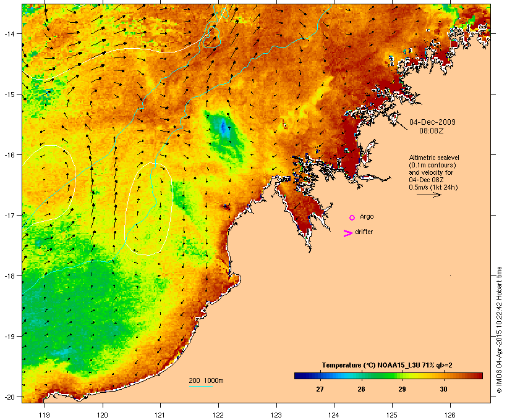Image resolution: width=507 pixels, height=420 pixels.
Task: Click the date text 04-Dec-2009
Action: 432,122
